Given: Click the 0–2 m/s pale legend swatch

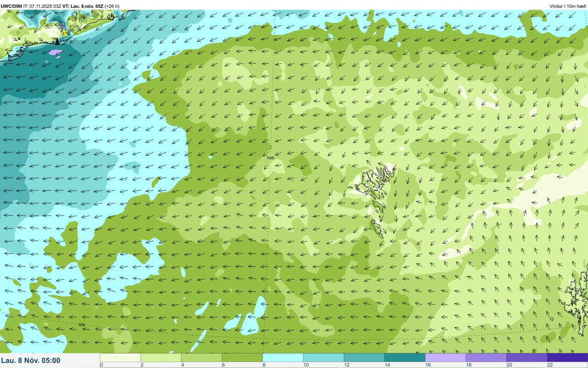Looking at the screenshot, I should pos(120,357).
